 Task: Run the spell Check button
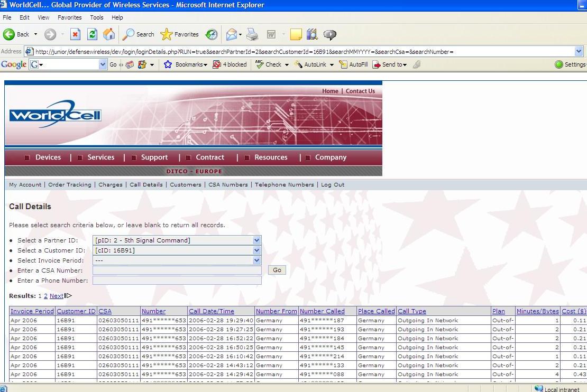[x=269, y=64]
